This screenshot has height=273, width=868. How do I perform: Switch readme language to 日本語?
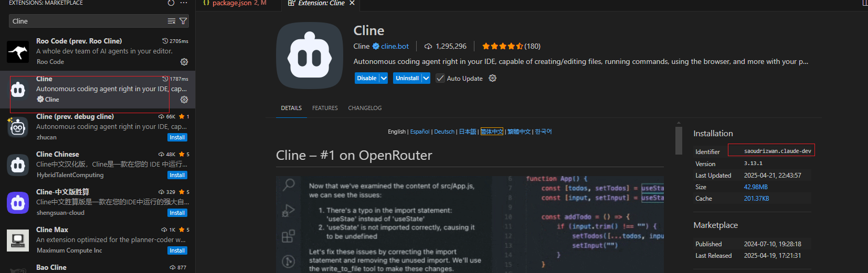(x=468, y=132)
